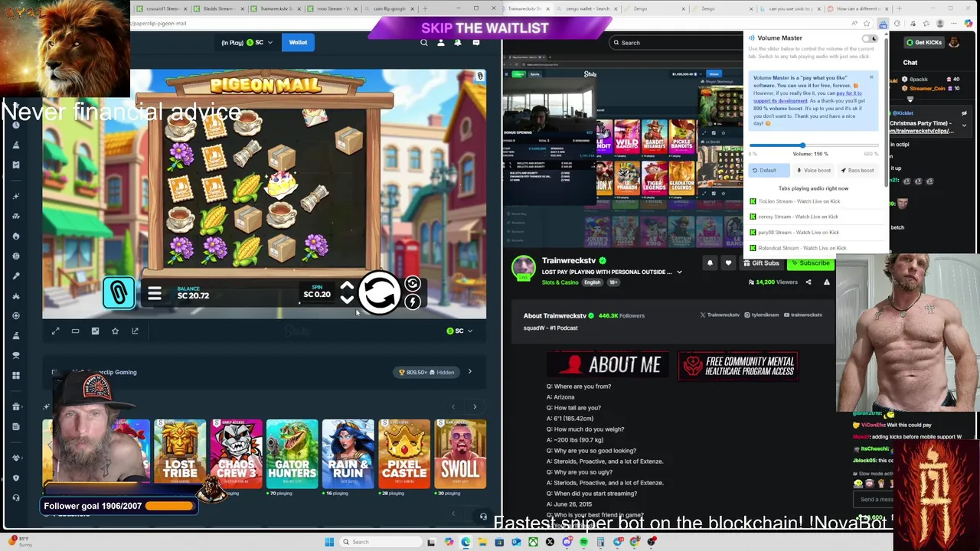This screenshot has width=980, height=551.
Task: Enter fullscreen mode for the game
Action: [55, 331]
